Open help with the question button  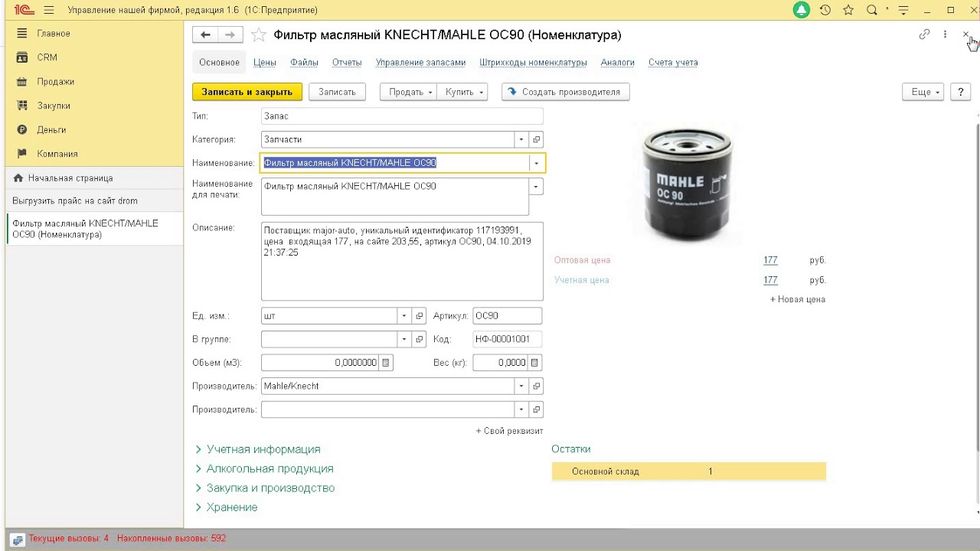961,92
